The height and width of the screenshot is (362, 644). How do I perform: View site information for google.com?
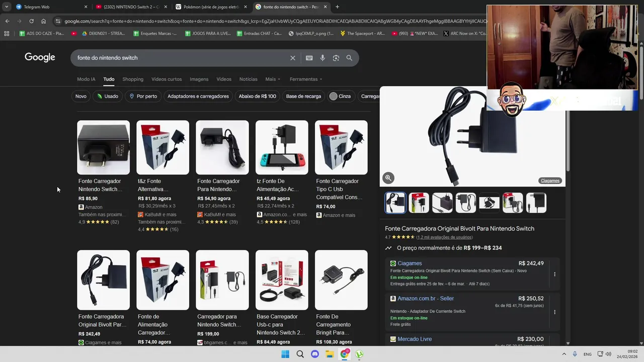click(x=58, y=21)
